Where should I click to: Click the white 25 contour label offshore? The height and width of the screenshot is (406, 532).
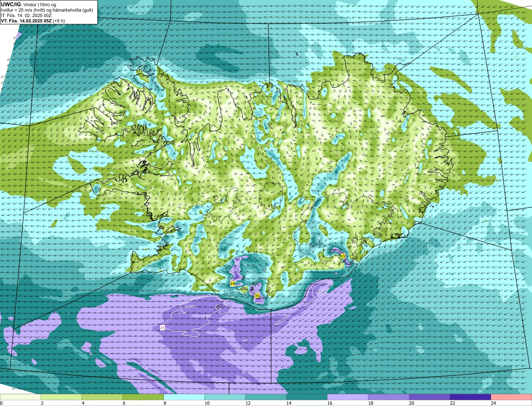click(163, 328)
